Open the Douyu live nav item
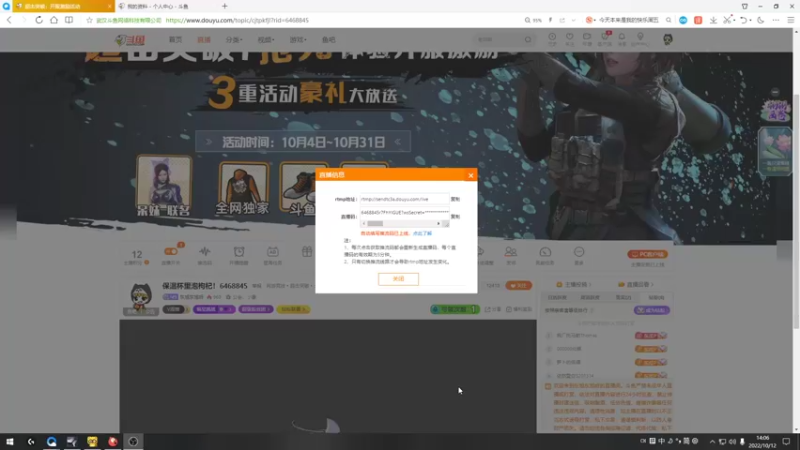800x450 pixels. 204,40
